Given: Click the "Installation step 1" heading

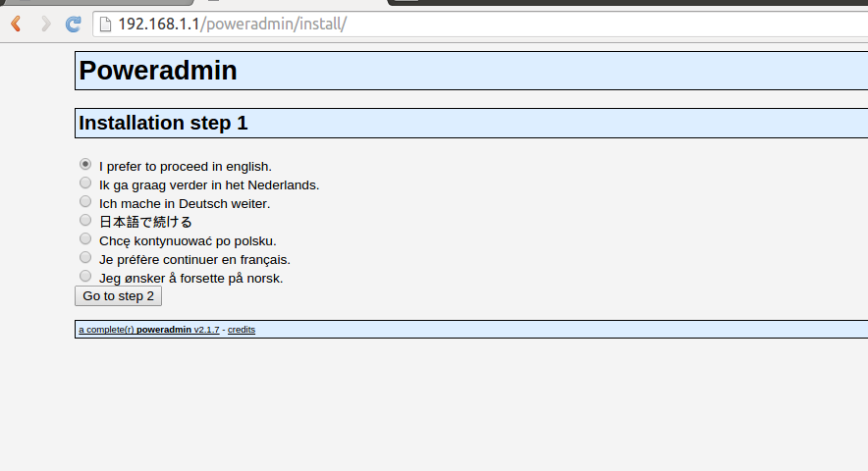Looking at the screenshot, I should 163,123.
